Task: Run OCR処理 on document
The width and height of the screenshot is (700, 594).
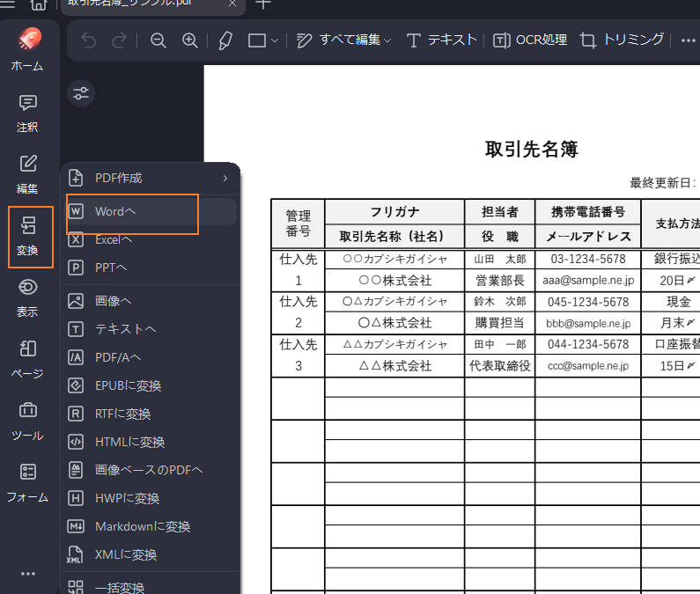Action: click(530, 40)
